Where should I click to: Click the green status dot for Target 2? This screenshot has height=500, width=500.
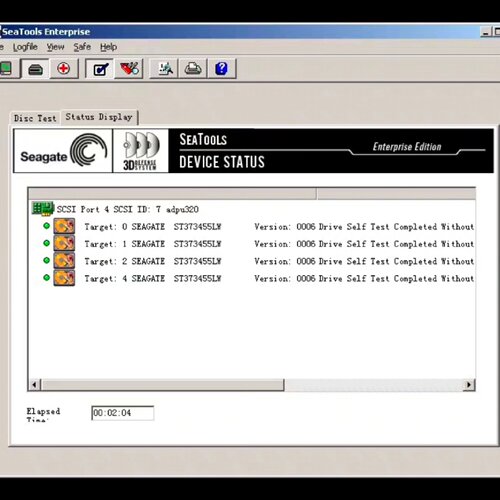(x=47, y=260)
